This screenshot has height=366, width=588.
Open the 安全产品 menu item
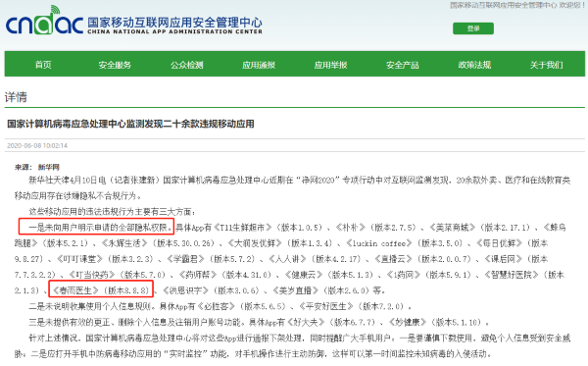403,65
